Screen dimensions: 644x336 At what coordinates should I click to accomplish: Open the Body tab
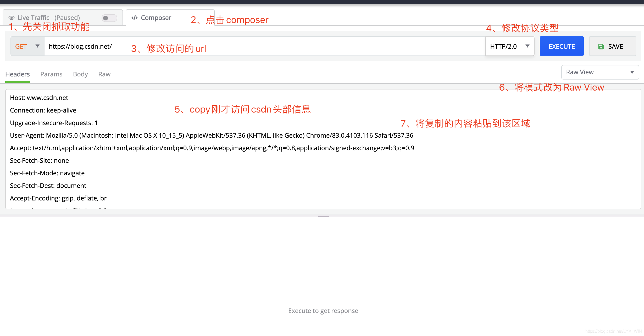pyautogui.click(x=80, y=74)
